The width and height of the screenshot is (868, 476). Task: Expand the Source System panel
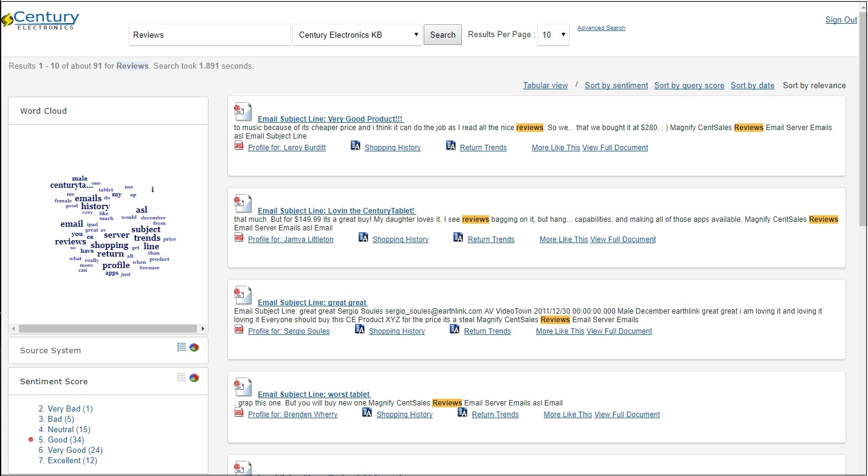coord(50,351)
